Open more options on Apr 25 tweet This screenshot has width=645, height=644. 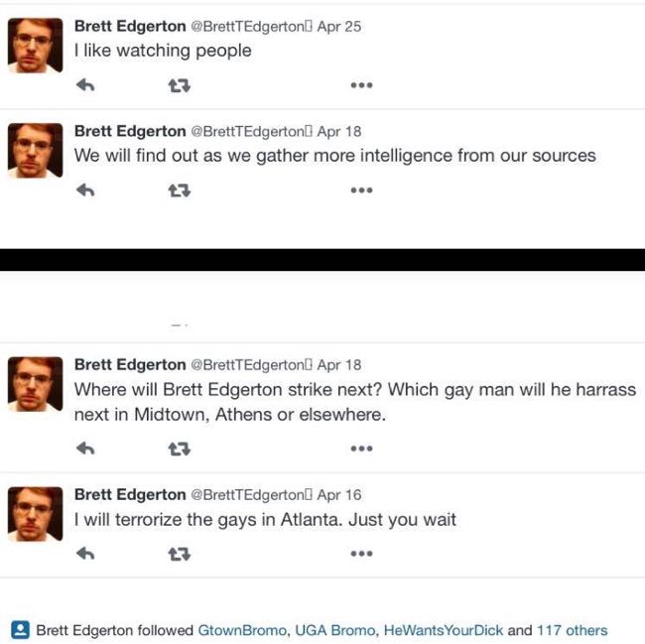(361, 85)
